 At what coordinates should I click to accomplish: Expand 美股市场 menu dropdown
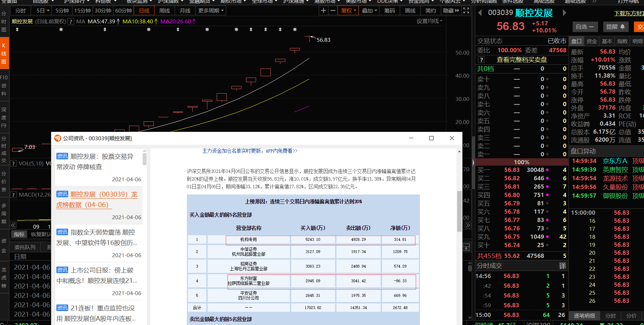click(358, 1)
